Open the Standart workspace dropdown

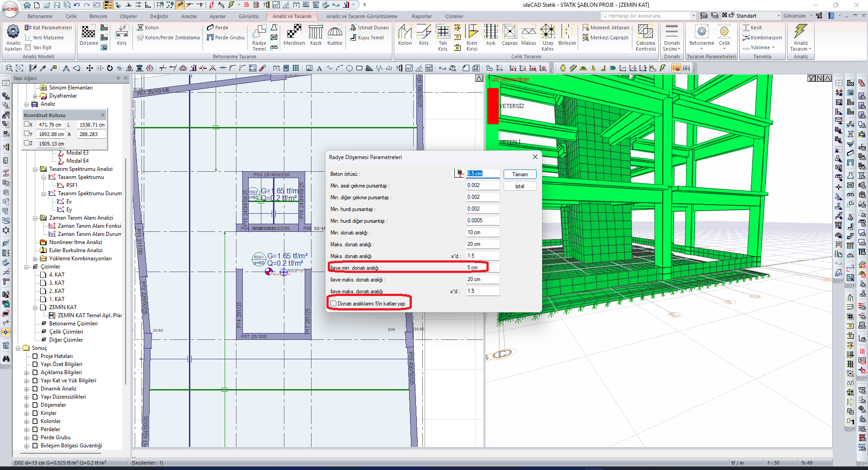(x=778, y=16)
